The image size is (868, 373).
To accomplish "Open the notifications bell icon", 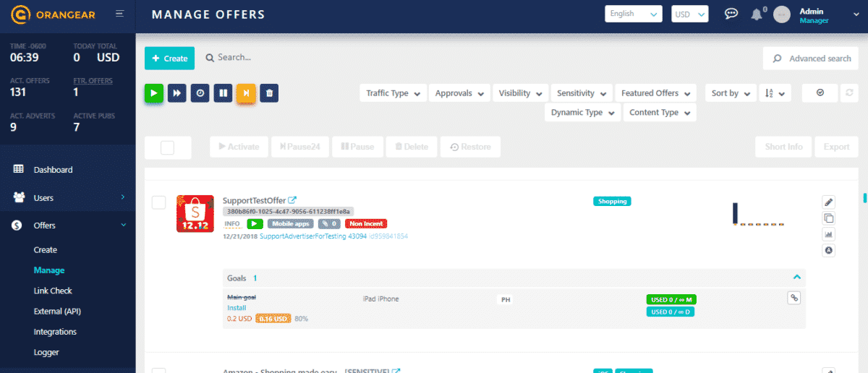I will tap(757, 14).
